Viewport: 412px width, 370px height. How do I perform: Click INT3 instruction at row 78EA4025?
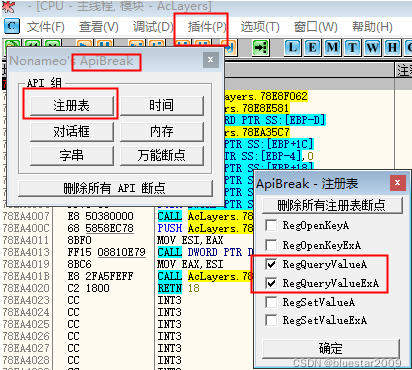coord(170,324)
